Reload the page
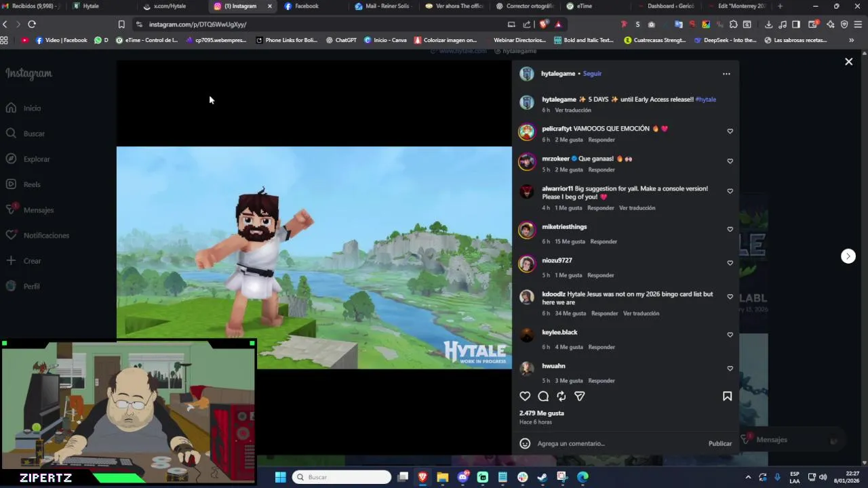 point(32,24)
